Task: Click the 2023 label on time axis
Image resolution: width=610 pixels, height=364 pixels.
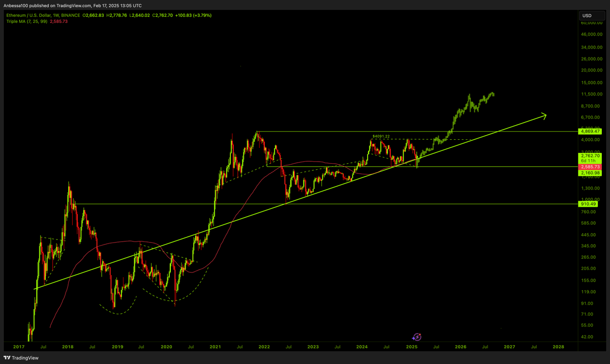Action: 313,347
